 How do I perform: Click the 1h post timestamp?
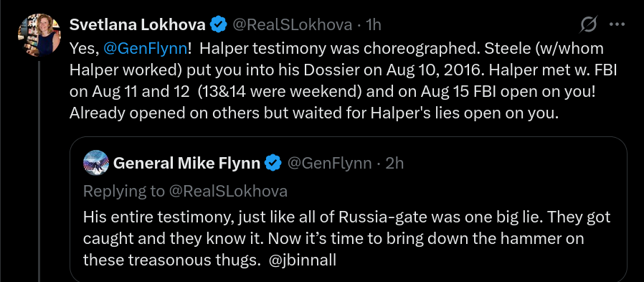point(374,25)
